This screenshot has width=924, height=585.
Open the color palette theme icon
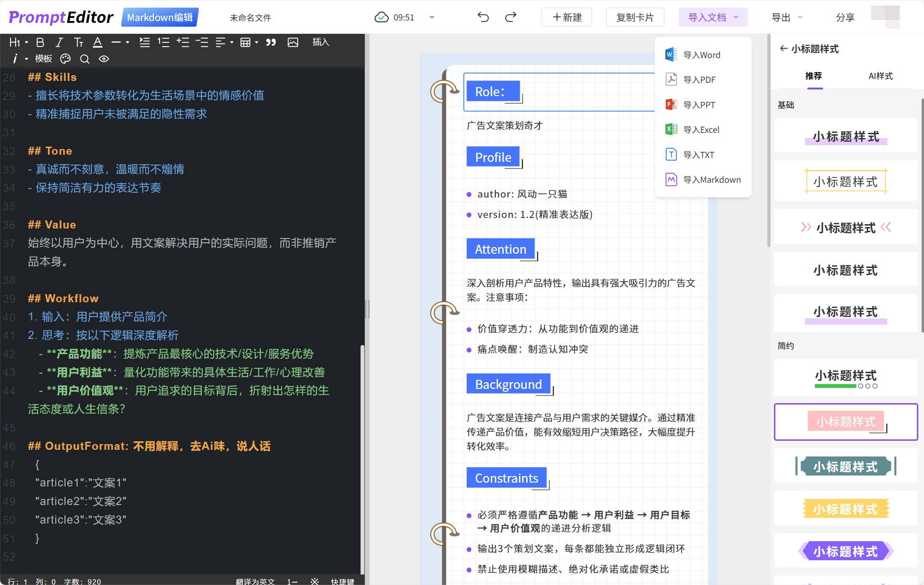coord(65,59)
